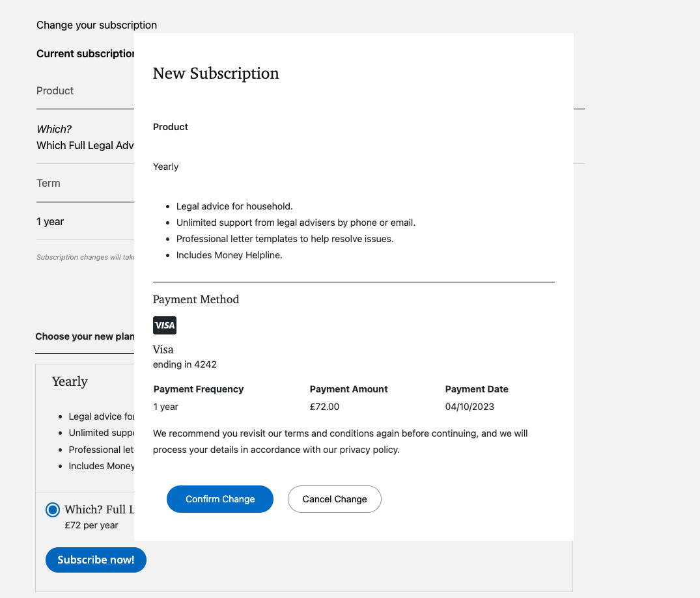Click the Term label under current subscription
Image resolution: width=700 pixels, height=598 pixels.
tap(48, 183)
